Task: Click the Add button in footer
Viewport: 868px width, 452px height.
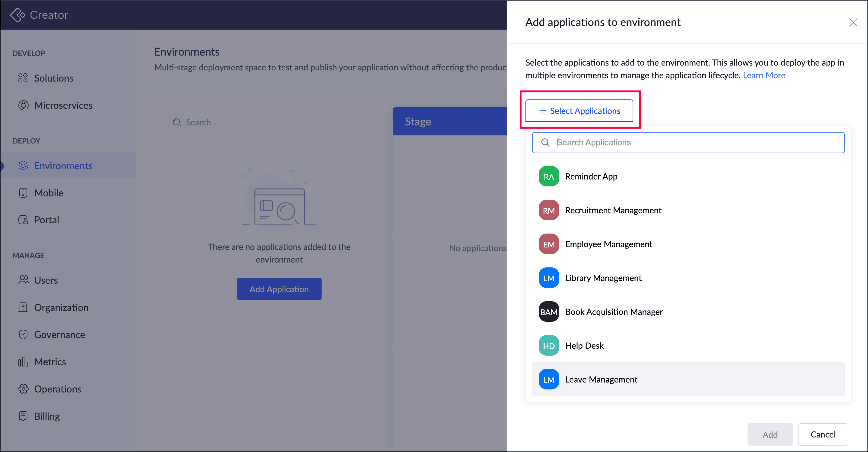Action: [x=770, y=434]
